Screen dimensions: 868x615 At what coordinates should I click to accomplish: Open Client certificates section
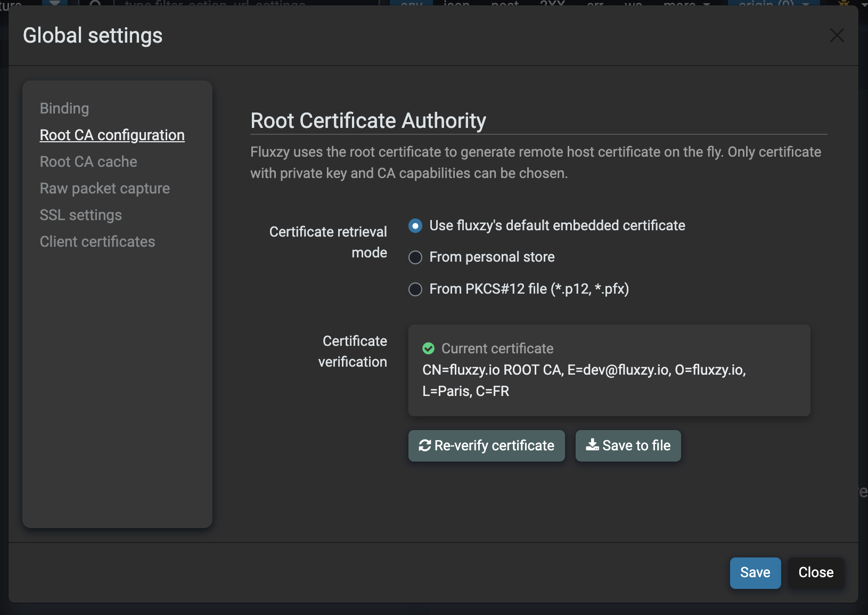tap(97, 241)
